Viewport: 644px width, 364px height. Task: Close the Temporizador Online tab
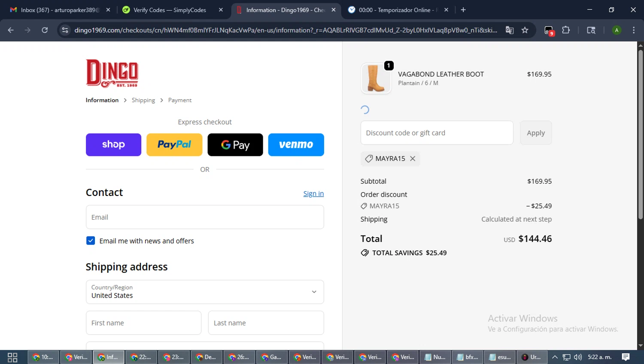click(446, 10)
